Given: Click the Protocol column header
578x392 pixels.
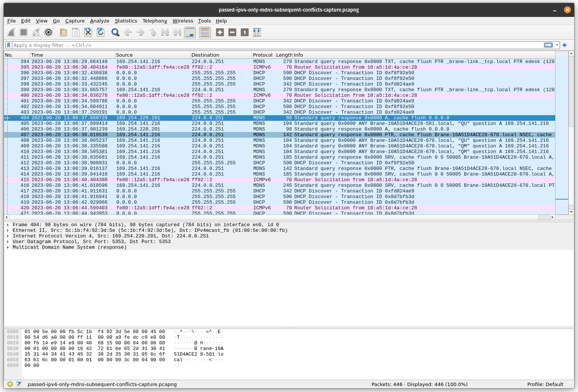Looking at the screenshot, I should click(263, 55).
